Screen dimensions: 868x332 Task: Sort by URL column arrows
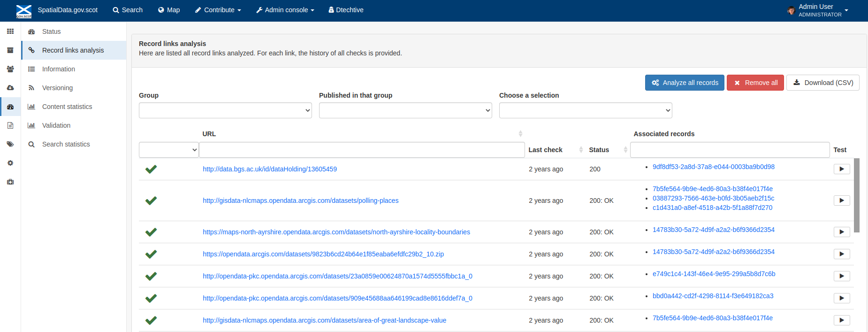(x=520, y=134)
